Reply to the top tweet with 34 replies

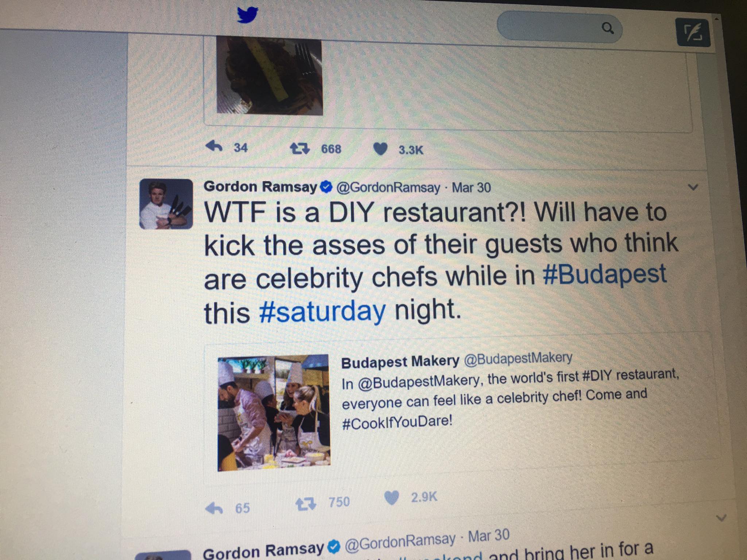click(214, 147)
